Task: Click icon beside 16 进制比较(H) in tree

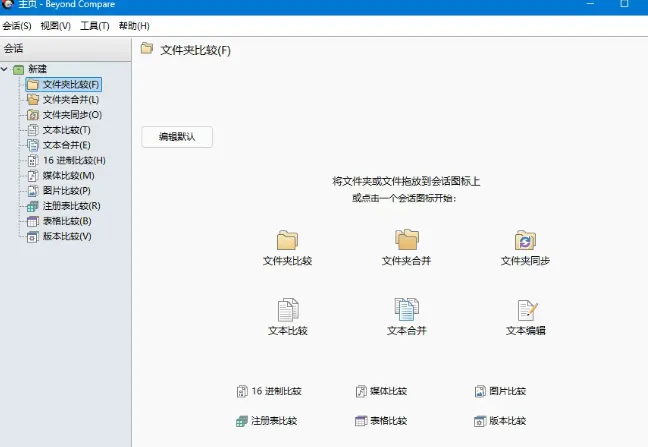Action: [33, 160]
